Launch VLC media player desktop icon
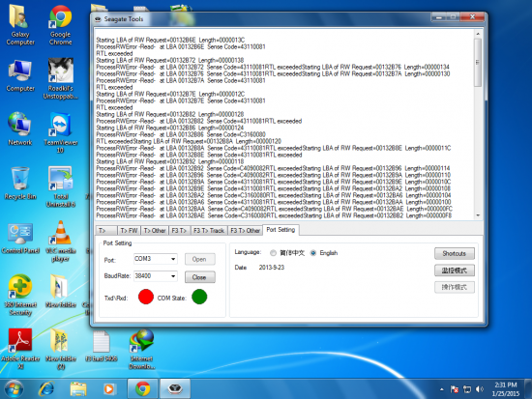 tap(60, 242)
